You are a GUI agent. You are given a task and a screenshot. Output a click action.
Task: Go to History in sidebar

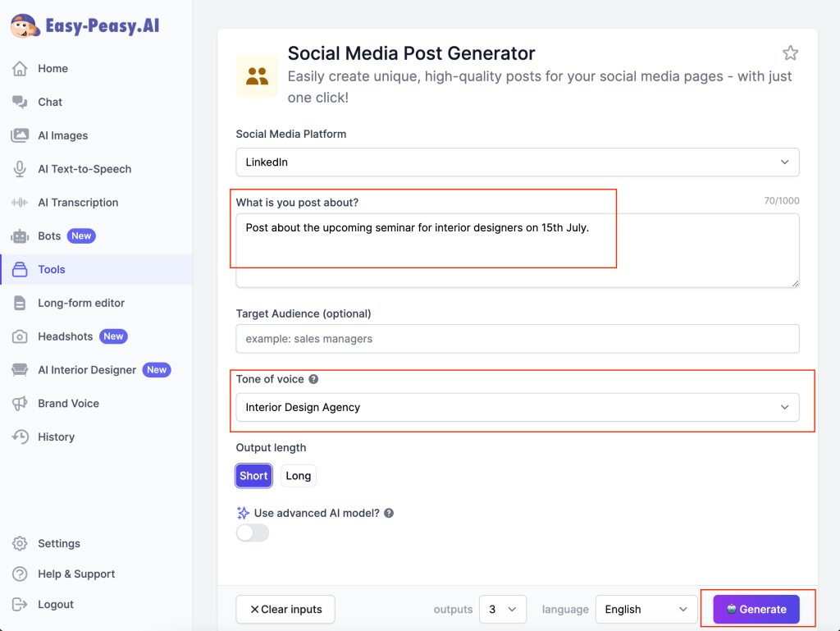[x=56, y=437]
